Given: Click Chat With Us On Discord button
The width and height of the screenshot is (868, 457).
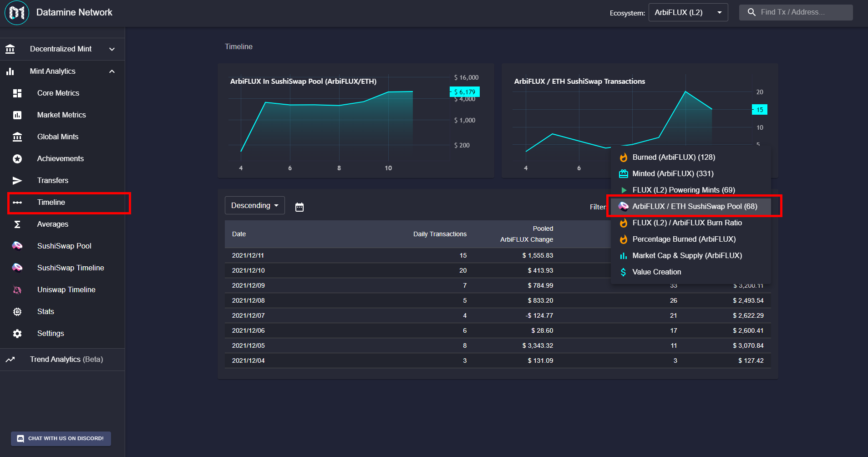Looking at the screenshot, I should 61,439.
